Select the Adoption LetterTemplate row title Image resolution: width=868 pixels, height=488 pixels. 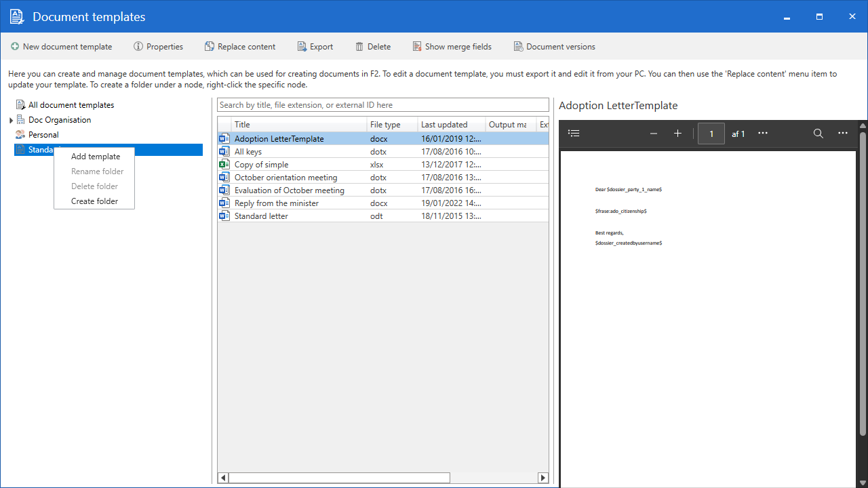pyautogui.click(x=279, y=139)
